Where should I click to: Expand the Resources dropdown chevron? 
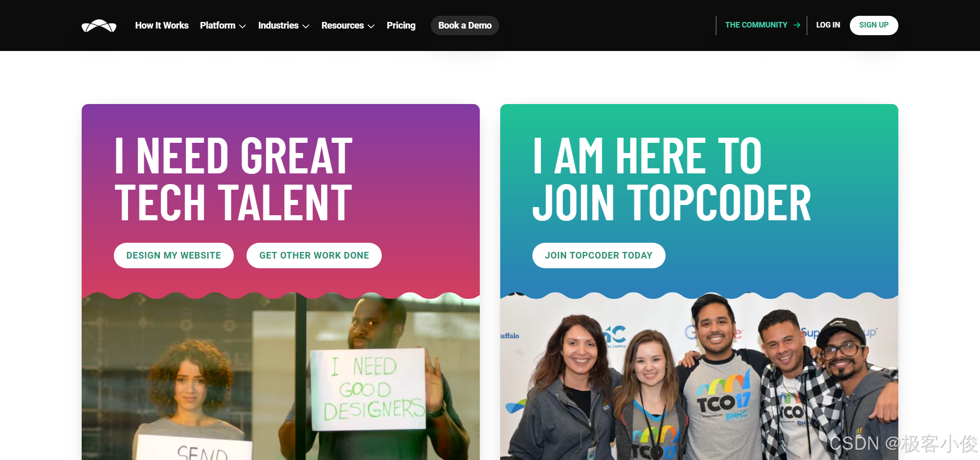(371, 26)
